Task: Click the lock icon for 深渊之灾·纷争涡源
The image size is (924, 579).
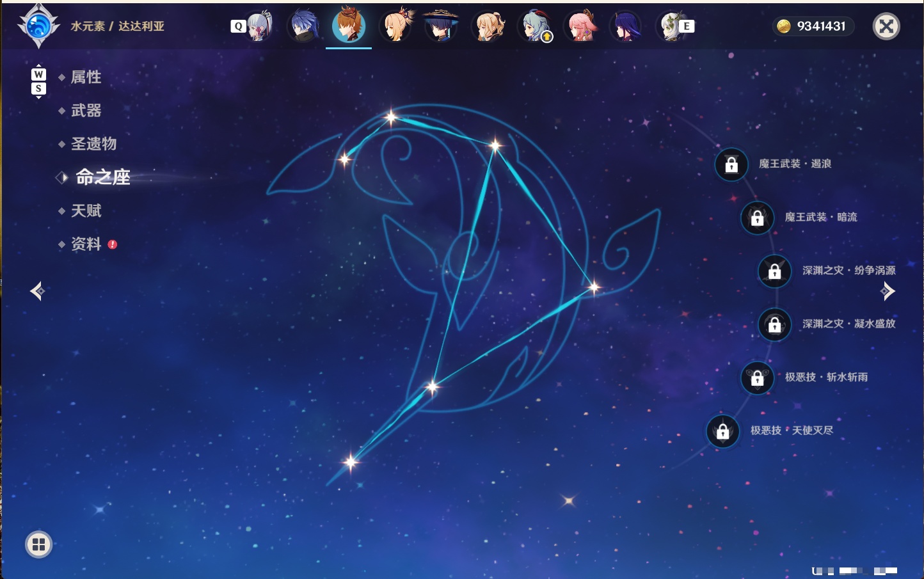Action: pyautogui.click(x=774, y=271)
